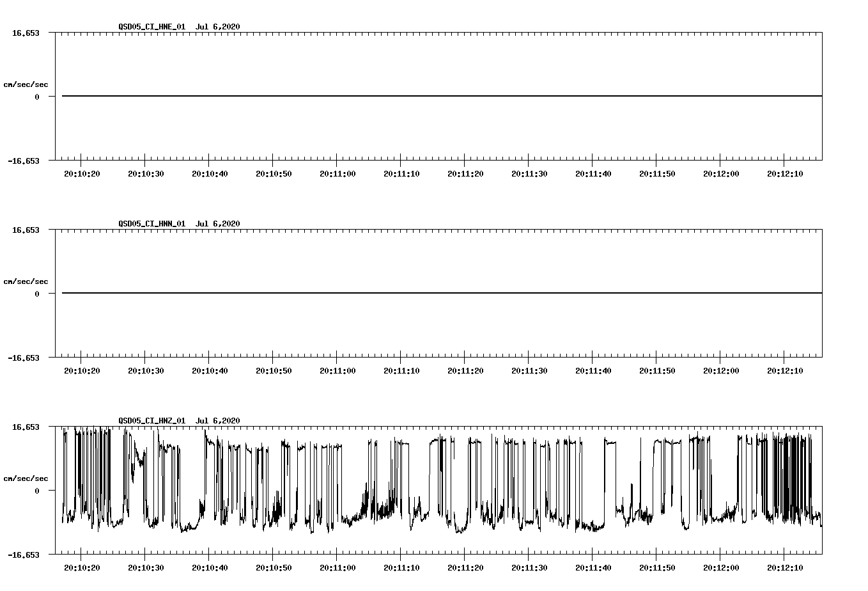Click the 20:10:30 time label under HNZ plot
This screenshot has height=591, width=868.
coord(146,567)
